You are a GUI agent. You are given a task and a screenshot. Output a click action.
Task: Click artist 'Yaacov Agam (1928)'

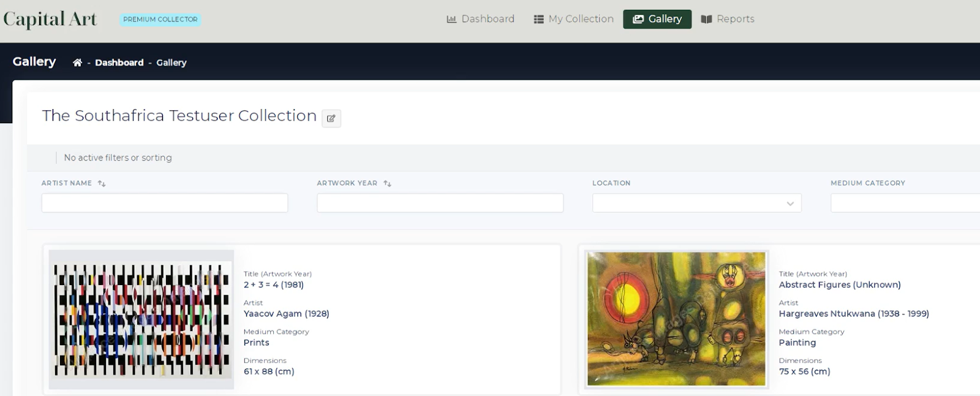coord(287,314)
